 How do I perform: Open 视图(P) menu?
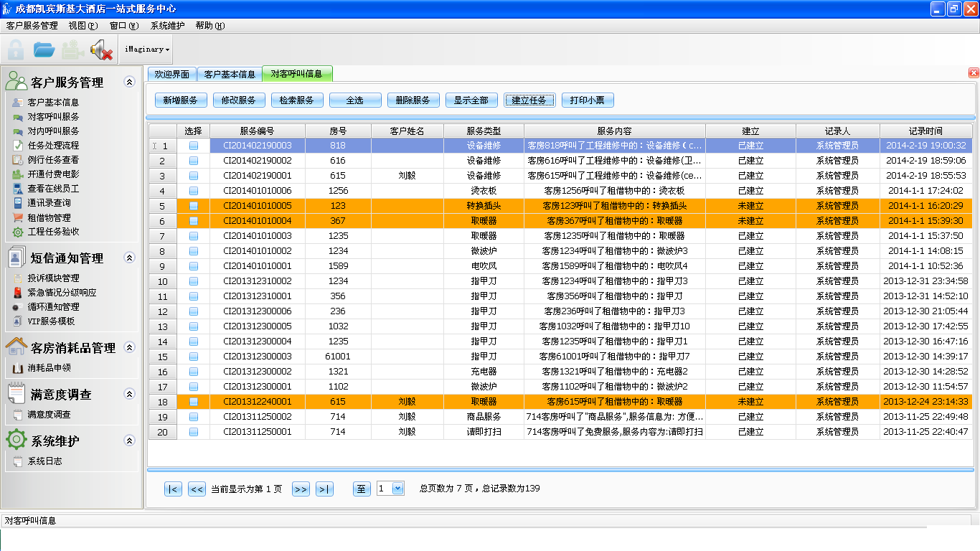(x=83, y=26)
